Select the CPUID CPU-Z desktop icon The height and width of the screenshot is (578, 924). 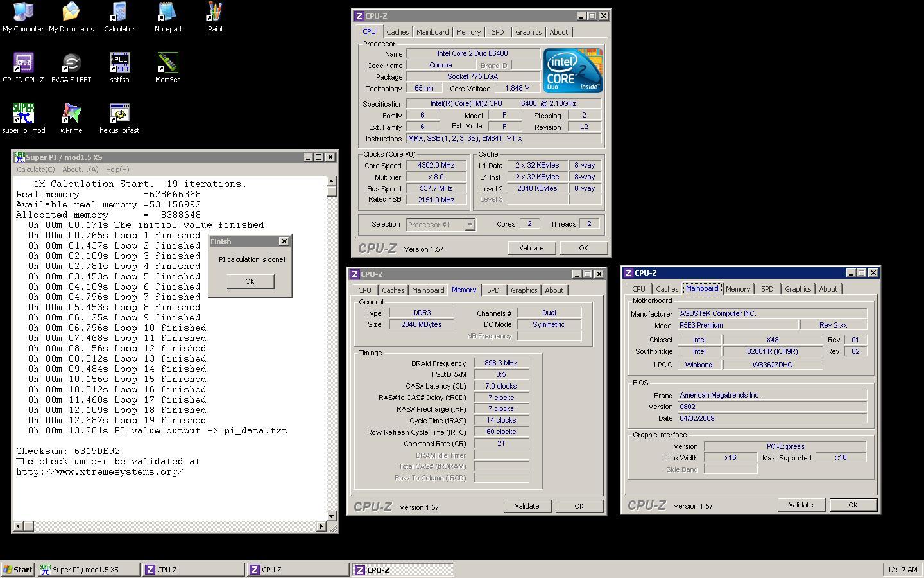pos(23,68)
